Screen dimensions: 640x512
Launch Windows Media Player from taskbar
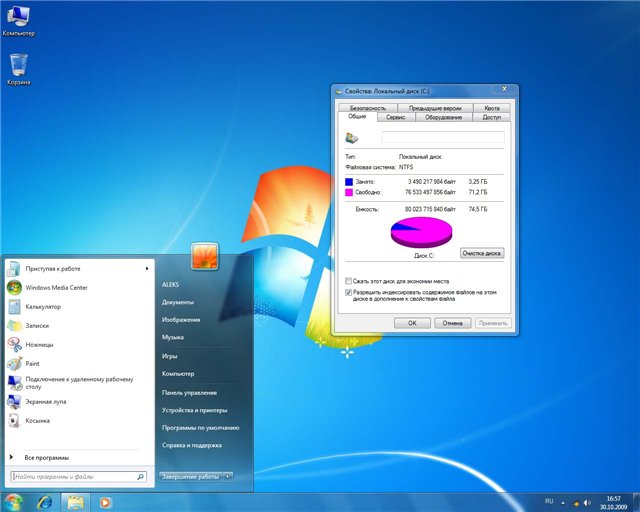[105, 502]
